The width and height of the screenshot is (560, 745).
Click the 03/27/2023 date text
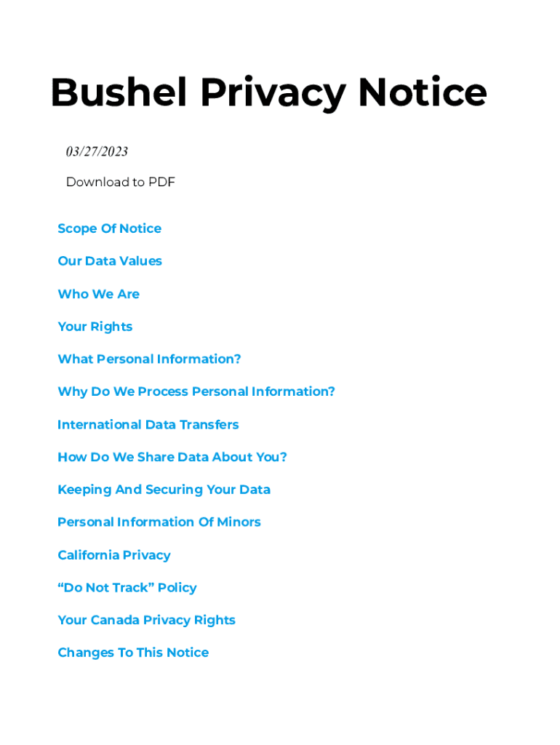pyautogui.click(x=97, y=151)
